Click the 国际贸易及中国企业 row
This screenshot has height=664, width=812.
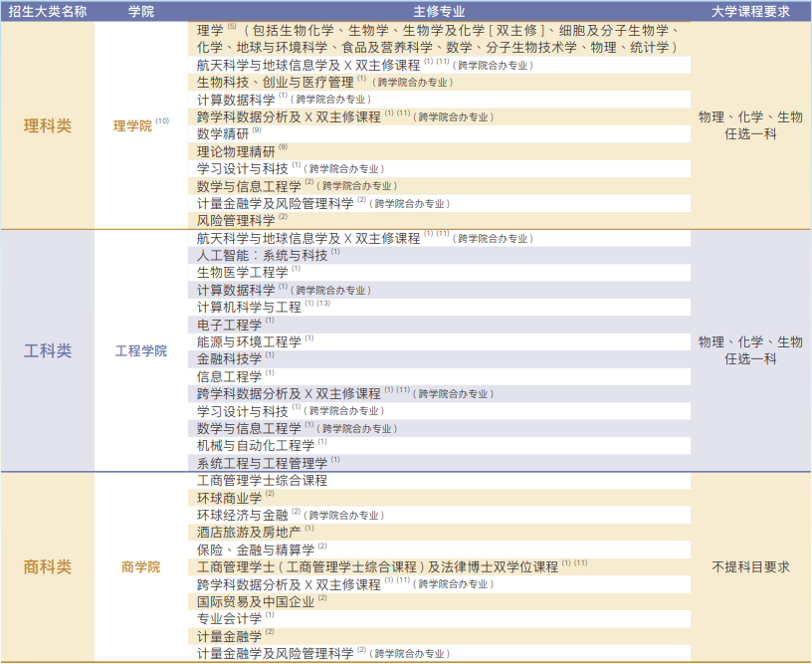(x=439, y=602)
